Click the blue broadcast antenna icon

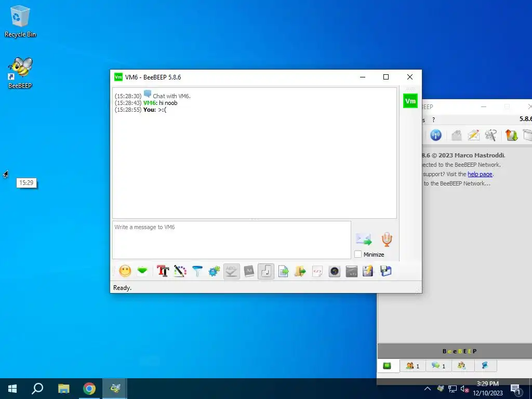[436, 135]
